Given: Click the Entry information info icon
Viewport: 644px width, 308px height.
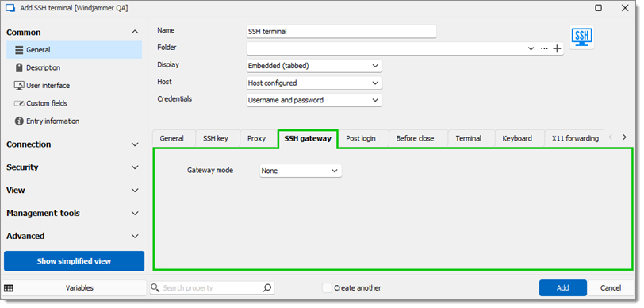Looking at the screenshot, I should pyautogui.click(x=19, y=121).
